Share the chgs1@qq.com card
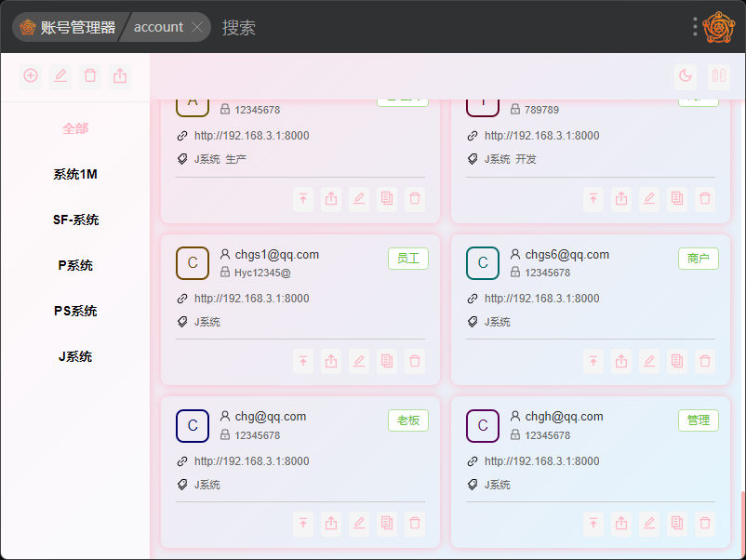The height and width of the screenshot is (560, 746). [x=331, y=361]
